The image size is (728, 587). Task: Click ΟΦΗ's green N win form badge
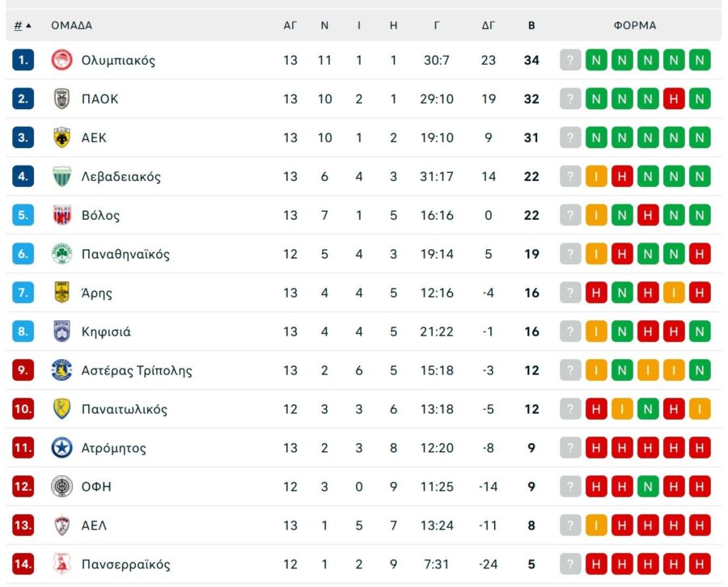[x=648, y=487]
